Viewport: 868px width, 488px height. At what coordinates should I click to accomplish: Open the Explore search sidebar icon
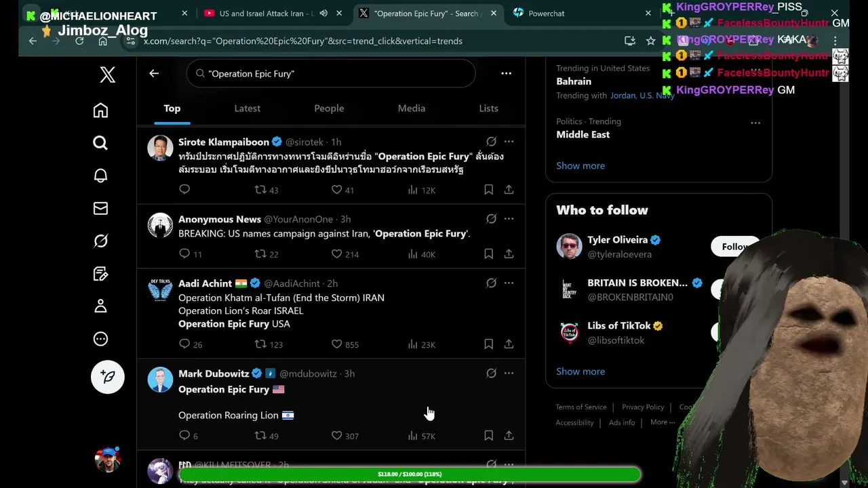click(100, 142)
